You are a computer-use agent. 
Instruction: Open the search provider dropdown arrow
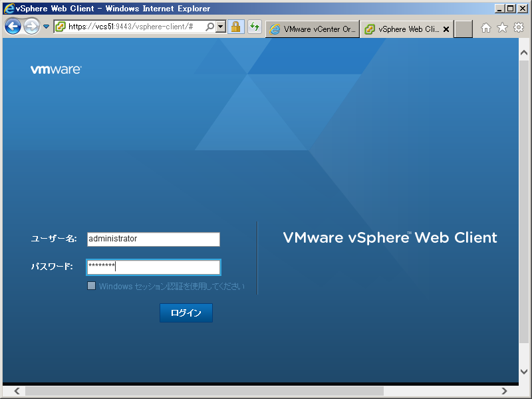220,28
